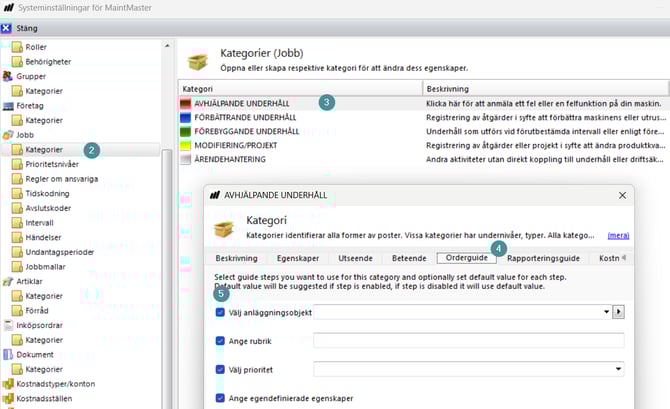Switch to the Rapporteringsguide tab
Viewport: 670px width, 409px height.
(540, 258)
